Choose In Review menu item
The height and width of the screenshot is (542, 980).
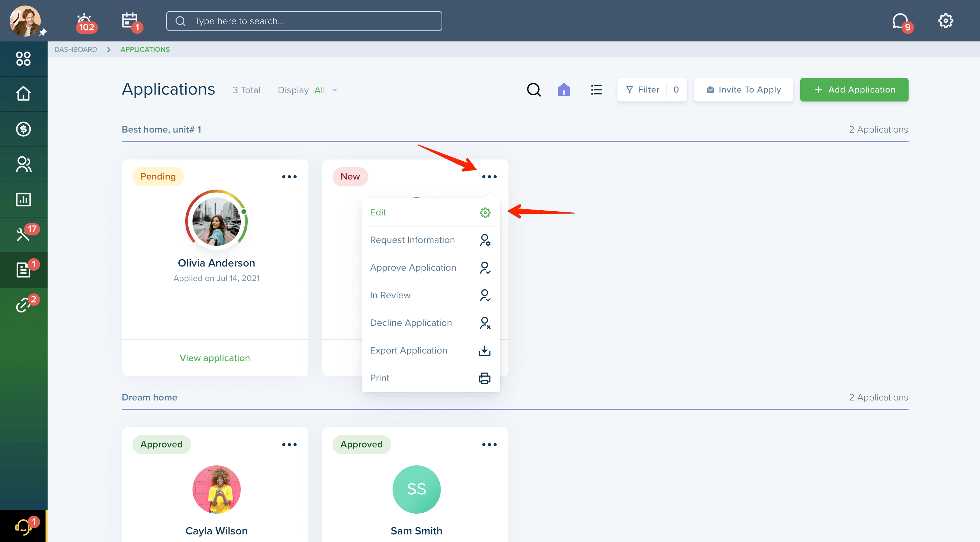(430, 296)
